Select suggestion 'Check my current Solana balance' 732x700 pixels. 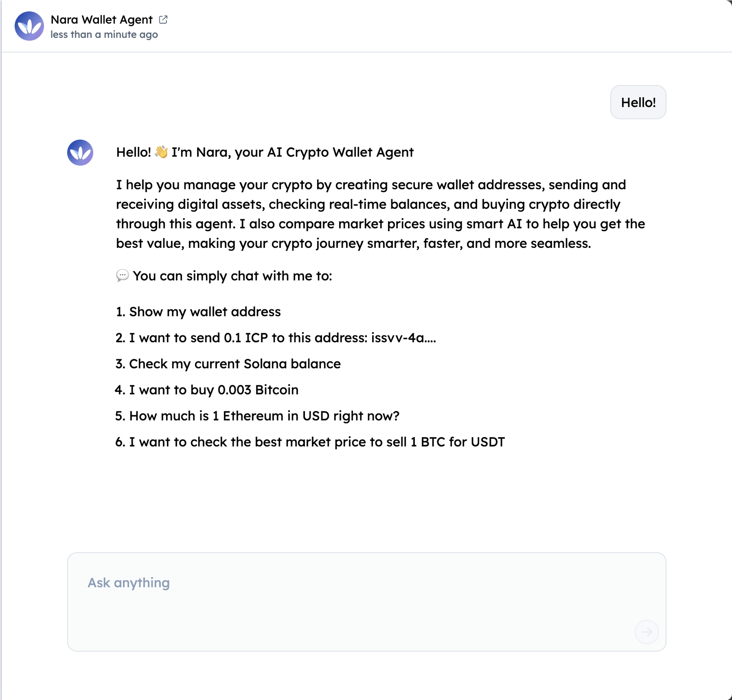[228, 363]
